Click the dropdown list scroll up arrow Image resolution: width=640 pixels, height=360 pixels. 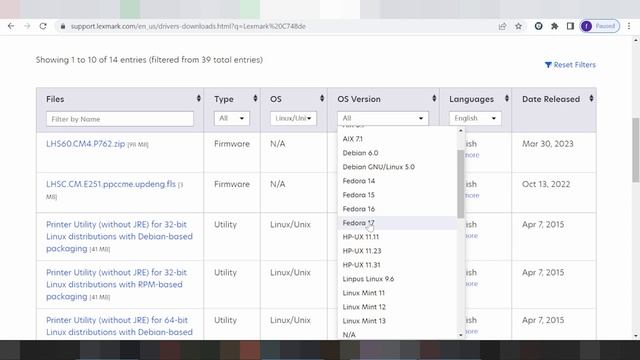461,131
